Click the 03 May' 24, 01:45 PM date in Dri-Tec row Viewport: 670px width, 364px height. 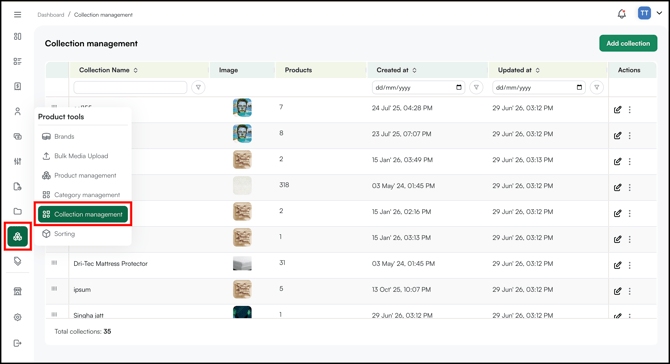[403, 264]
